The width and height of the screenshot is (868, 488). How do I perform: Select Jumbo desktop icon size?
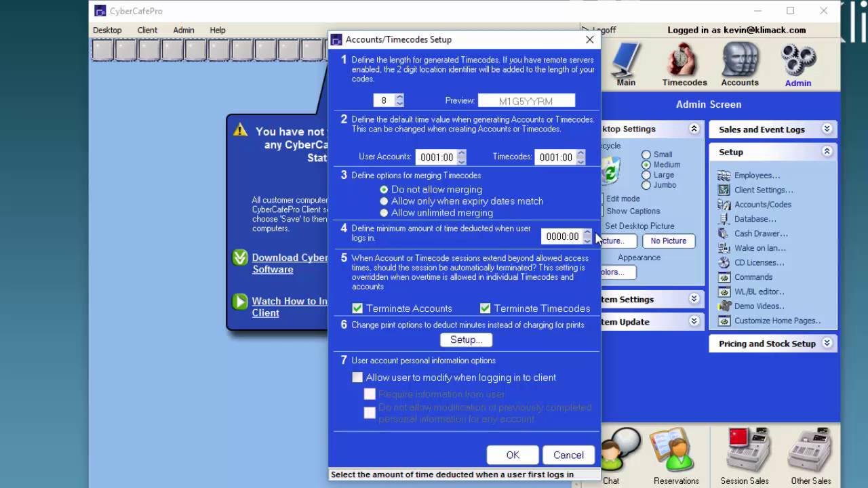pyautogui.click(x=646, y=185)
